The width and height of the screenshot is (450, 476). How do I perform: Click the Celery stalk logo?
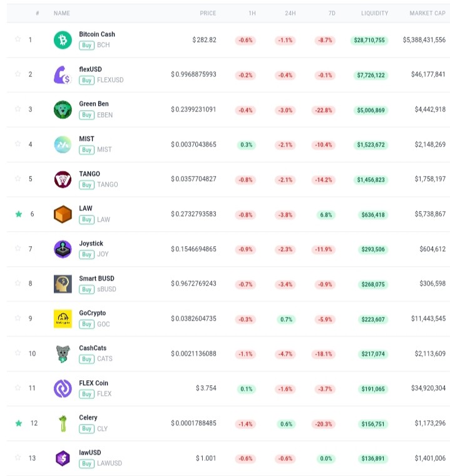coord(63,423)
